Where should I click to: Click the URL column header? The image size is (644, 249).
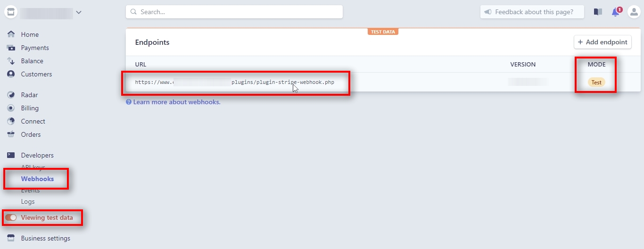tap(140, 65)
